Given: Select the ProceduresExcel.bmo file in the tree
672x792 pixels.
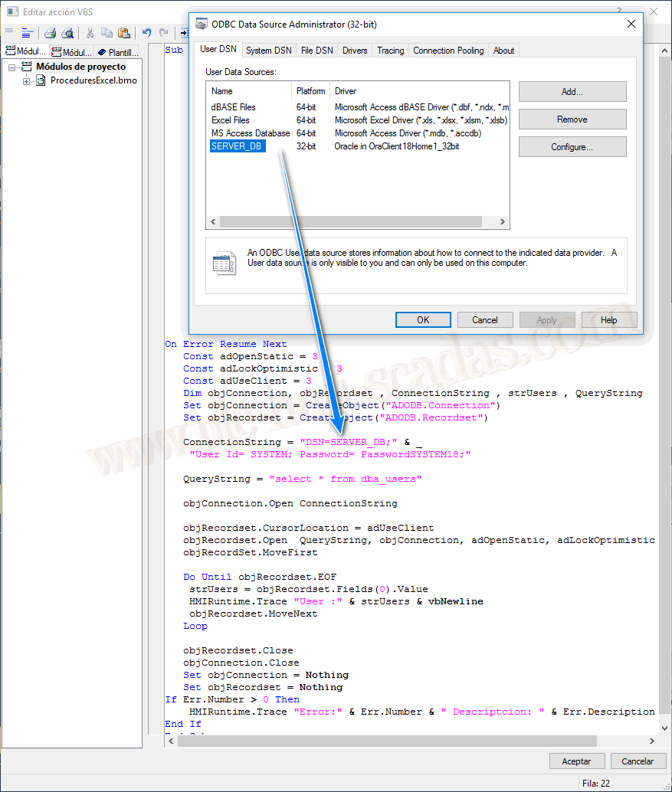Looking at the screenshot, I should point(93,80).
